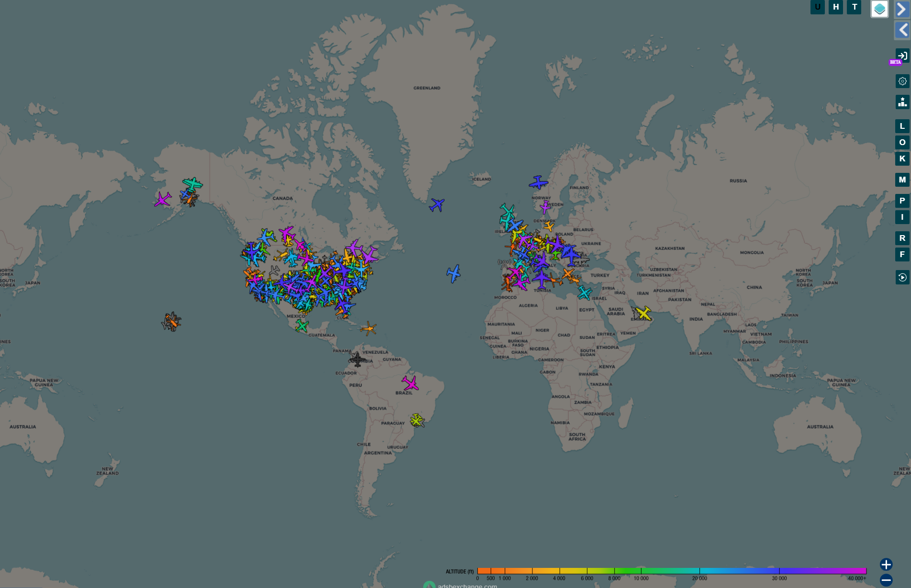The width and height of the screenshot is (911, 588).
Task: Click the ALTITUDE (ft) legend label
Action: click(x=460, y=571)
